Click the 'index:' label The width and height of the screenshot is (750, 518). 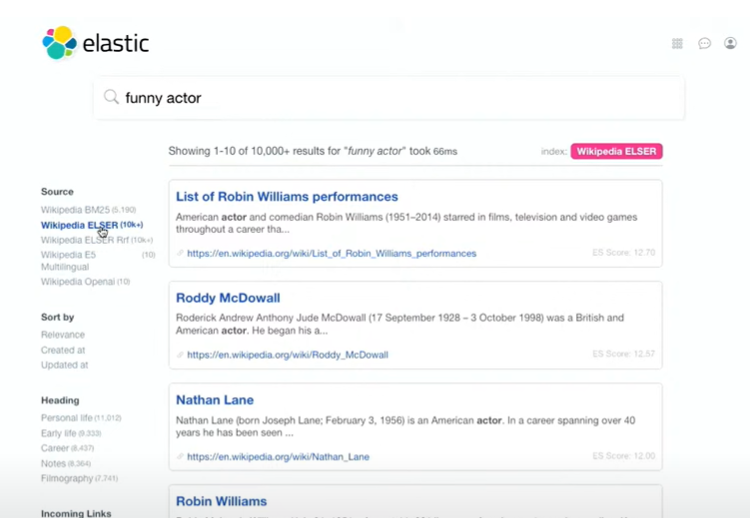(554, 151)
